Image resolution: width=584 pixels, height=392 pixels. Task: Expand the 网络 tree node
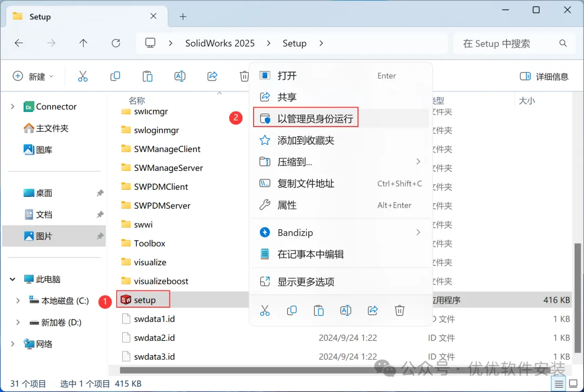pyautogui.click(x=12, y=344)
